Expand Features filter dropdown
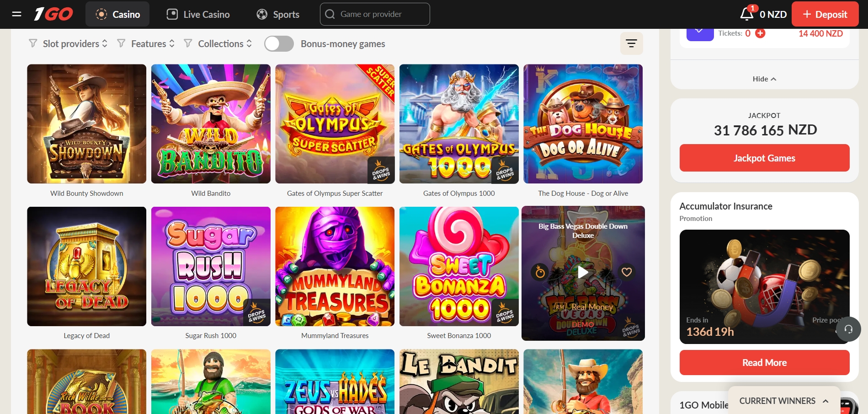The width and height of the screenshot is (868, 414). point(146,44)
